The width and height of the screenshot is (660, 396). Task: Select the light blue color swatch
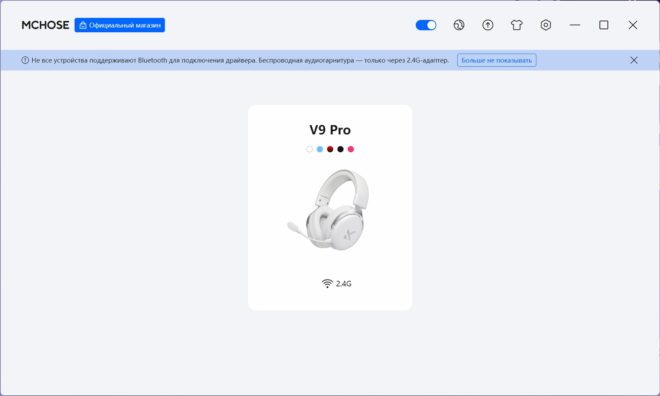tap(320, 149)
